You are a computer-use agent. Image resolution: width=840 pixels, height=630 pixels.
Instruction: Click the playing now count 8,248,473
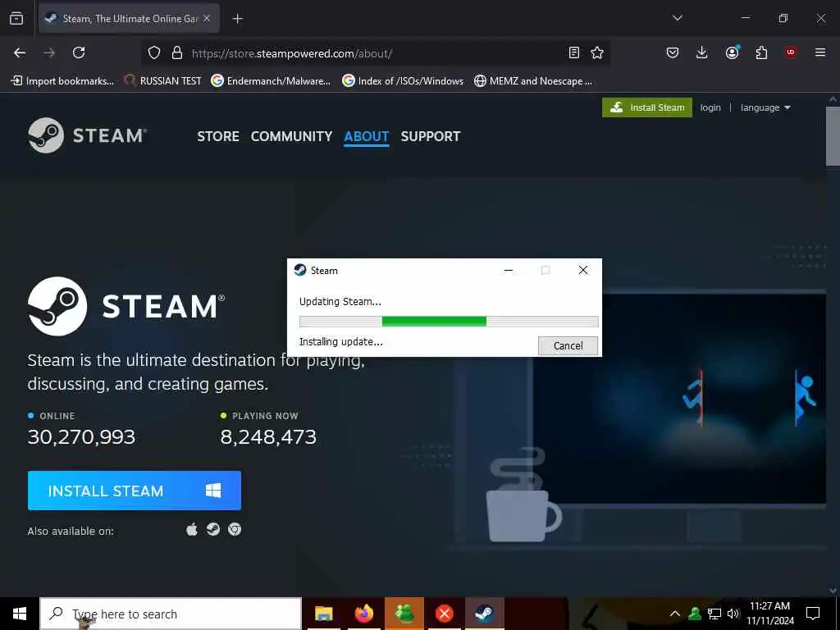[x=268, y=437]
